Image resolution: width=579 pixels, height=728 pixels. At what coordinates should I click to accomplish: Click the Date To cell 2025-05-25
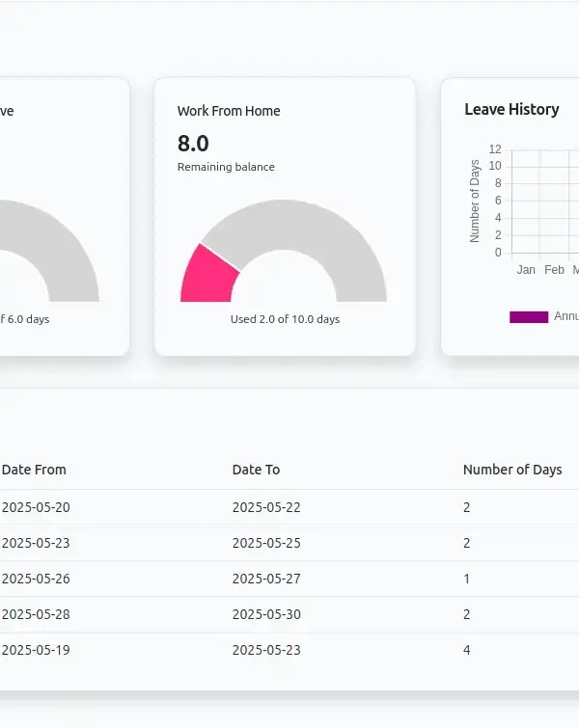[x=266, y=543]
